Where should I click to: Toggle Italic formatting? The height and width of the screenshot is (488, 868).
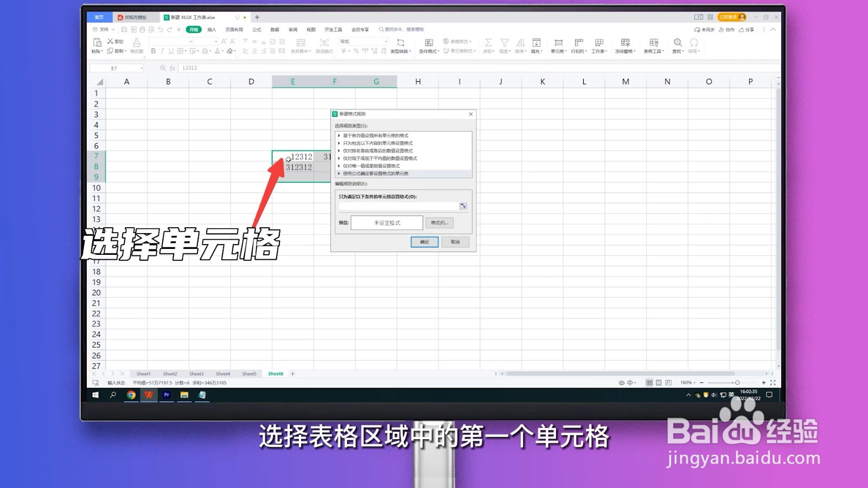162,51
